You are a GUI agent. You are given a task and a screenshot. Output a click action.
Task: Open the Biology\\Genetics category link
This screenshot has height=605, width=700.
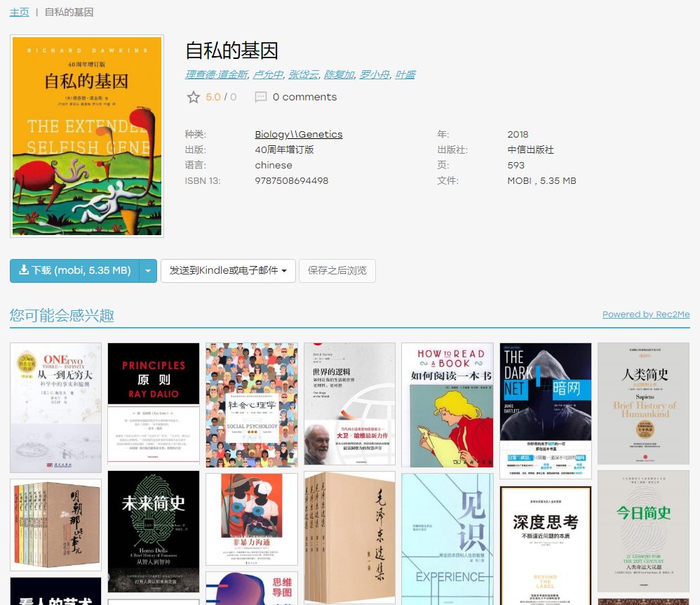(x=299, y=135)
